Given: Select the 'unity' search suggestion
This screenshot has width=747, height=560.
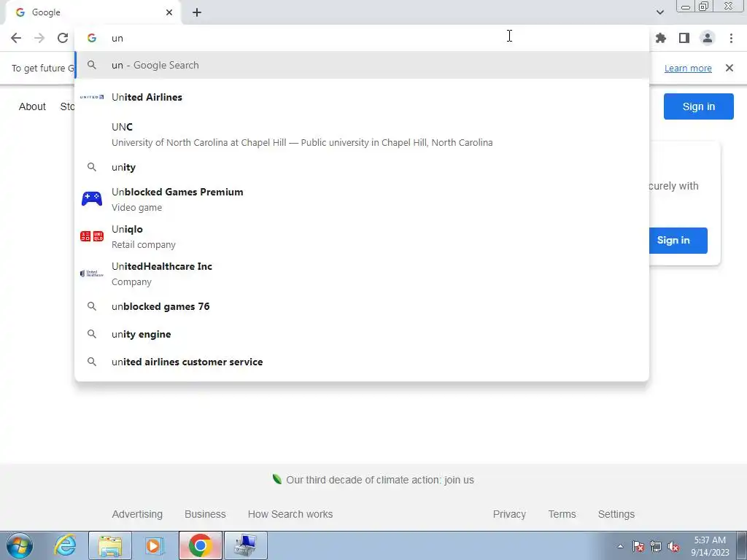Looking at the screenshot, I should point(362,167).
